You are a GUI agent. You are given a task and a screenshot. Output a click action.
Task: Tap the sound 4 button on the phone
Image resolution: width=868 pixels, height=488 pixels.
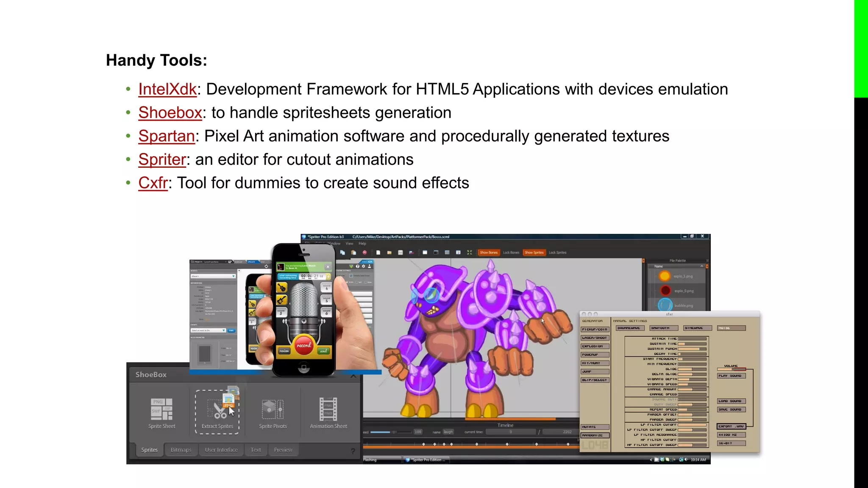[327, 287]
